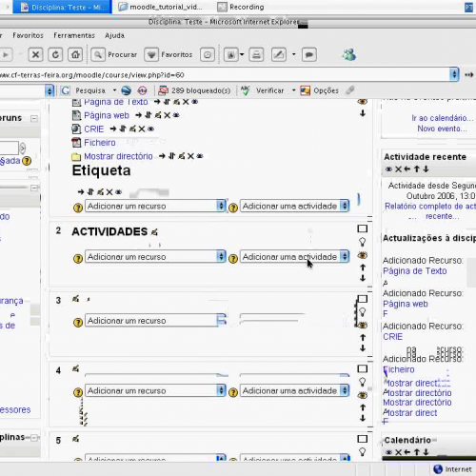Open section 1 Adicionar um recurso dropdown
Screen dimensions: 476x476
pos(155,206)
